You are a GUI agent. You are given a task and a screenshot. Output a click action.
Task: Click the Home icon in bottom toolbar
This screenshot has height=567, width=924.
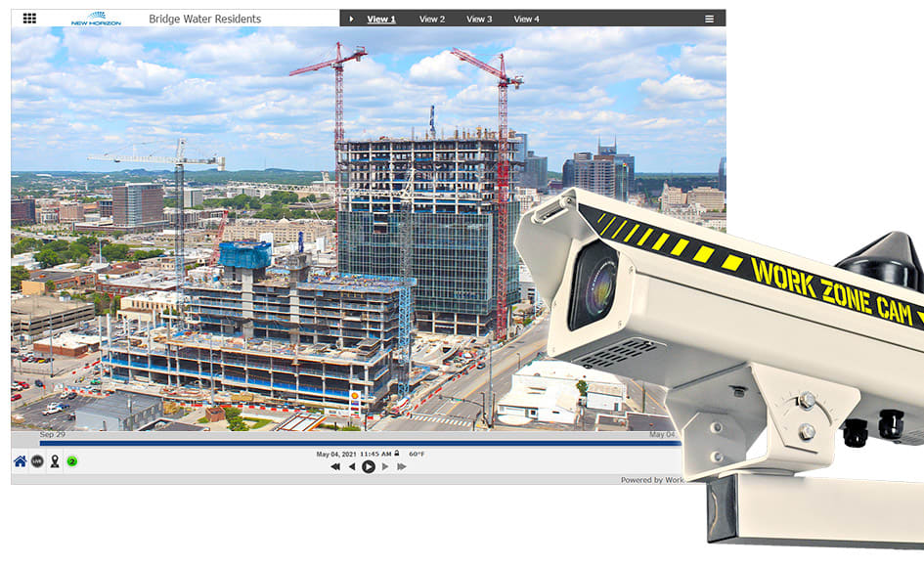pos(20,459)
